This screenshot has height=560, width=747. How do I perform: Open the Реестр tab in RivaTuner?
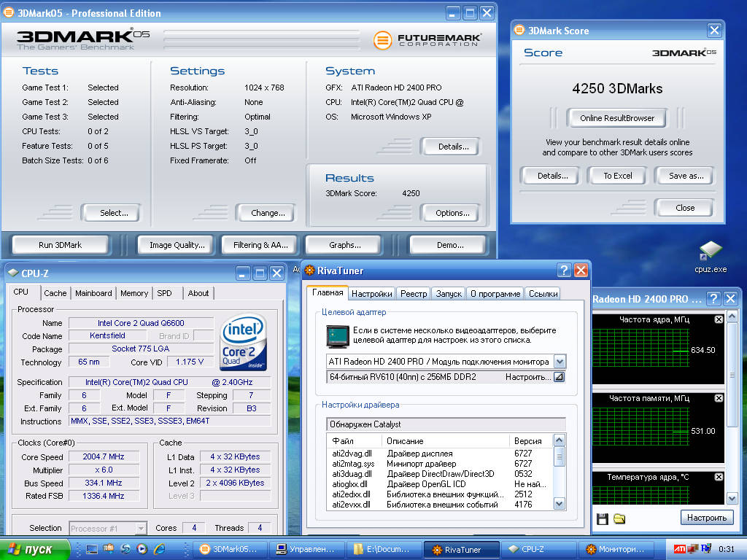coord(414,294)
